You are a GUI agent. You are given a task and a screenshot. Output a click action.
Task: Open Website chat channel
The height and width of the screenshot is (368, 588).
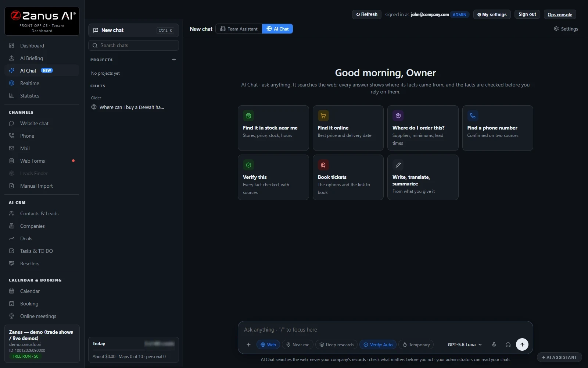pos(42,123)
